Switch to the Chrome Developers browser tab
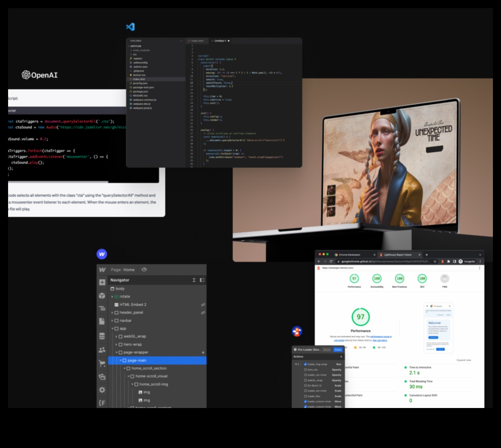This screenshot has width=501, height=448. (349, 255)
